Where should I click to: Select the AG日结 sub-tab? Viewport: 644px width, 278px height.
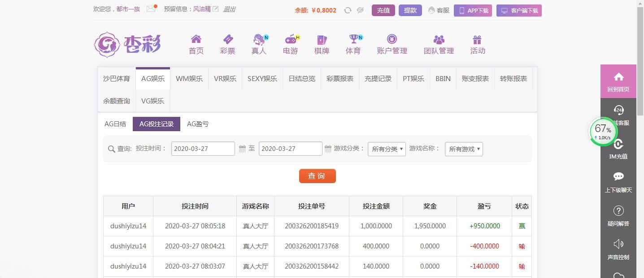coord(115,124)
